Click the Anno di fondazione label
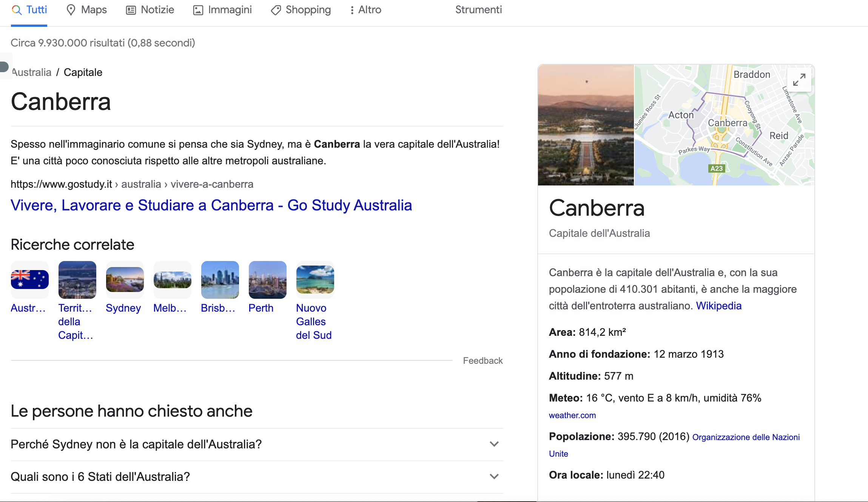The image size is (868, 502). click(x=600, y=354)
